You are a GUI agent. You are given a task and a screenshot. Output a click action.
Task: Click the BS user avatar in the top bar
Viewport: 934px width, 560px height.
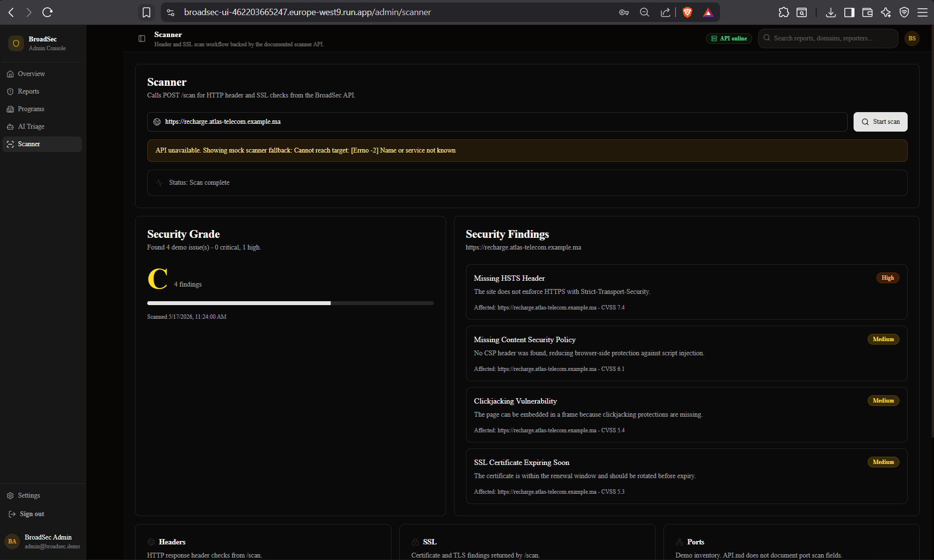912,39
